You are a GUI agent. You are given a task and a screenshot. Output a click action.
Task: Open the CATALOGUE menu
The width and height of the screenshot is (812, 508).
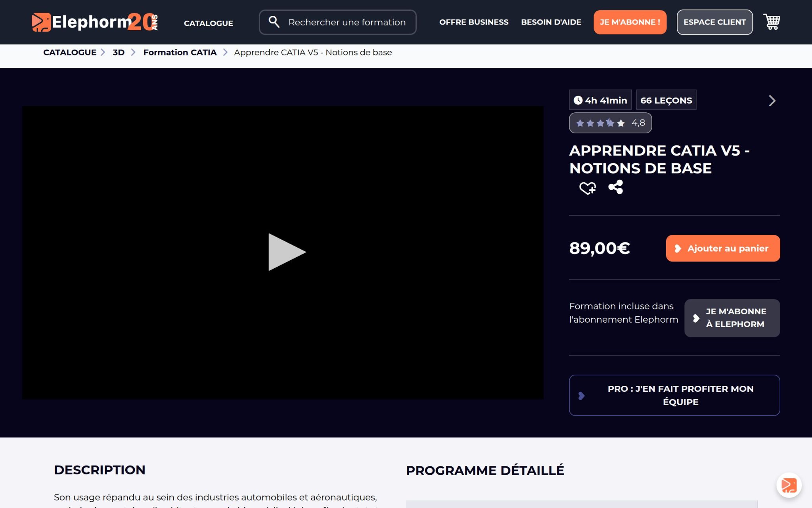tap(209, 23)
